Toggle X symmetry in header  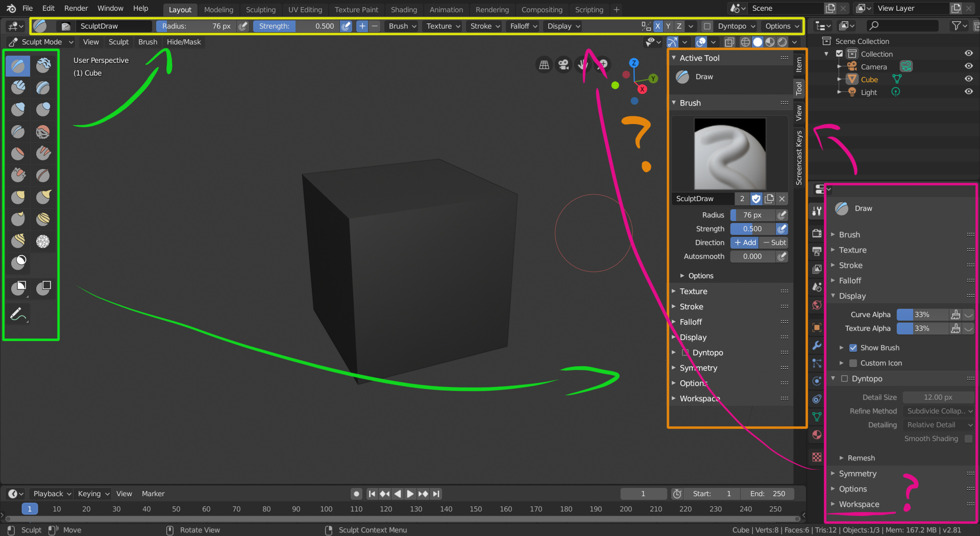click(657, 26)
